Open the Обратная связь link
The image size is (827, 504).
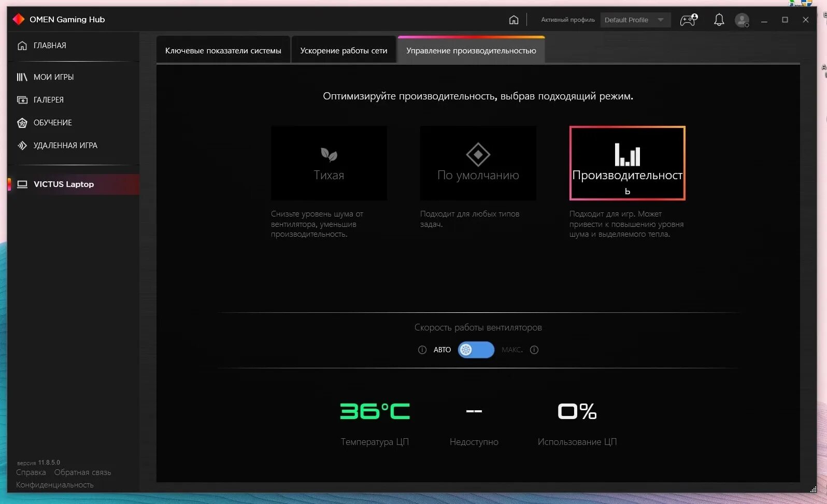82,472
